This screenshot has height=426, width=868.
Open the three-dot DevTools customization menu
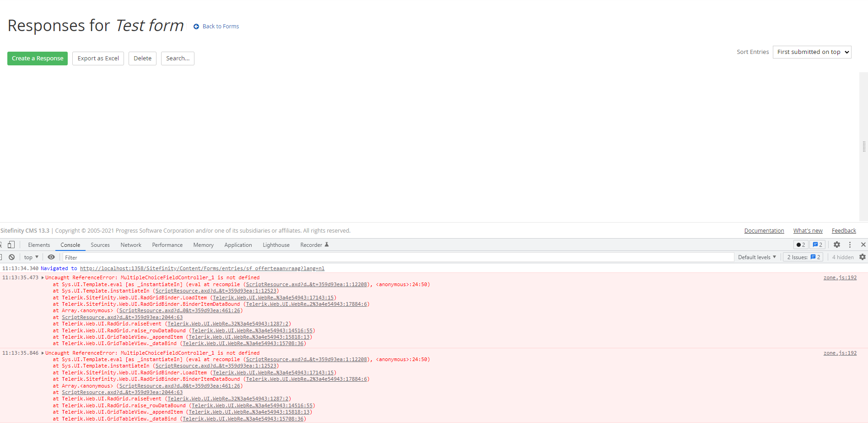[850, 245]
